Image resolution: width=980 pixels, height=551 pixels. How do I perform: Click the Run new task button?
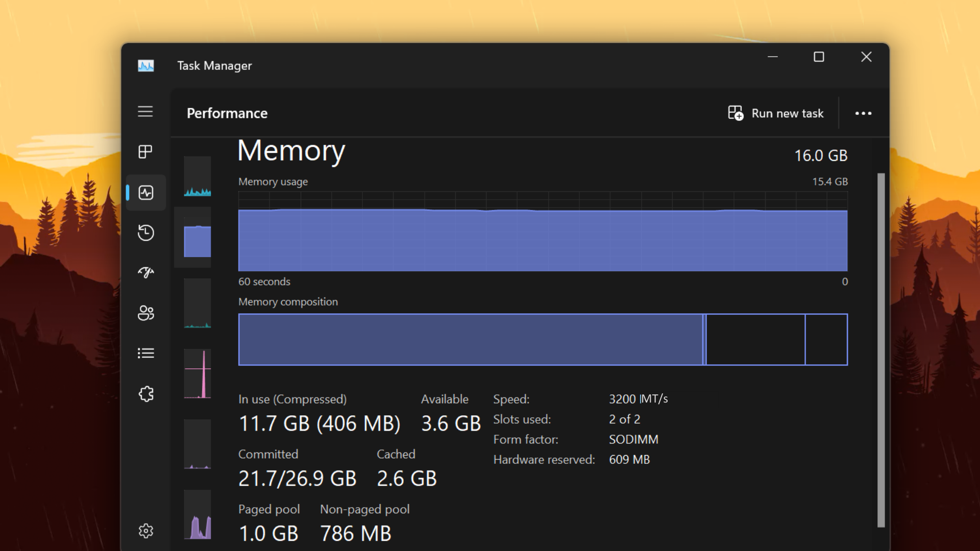(775, 113)
